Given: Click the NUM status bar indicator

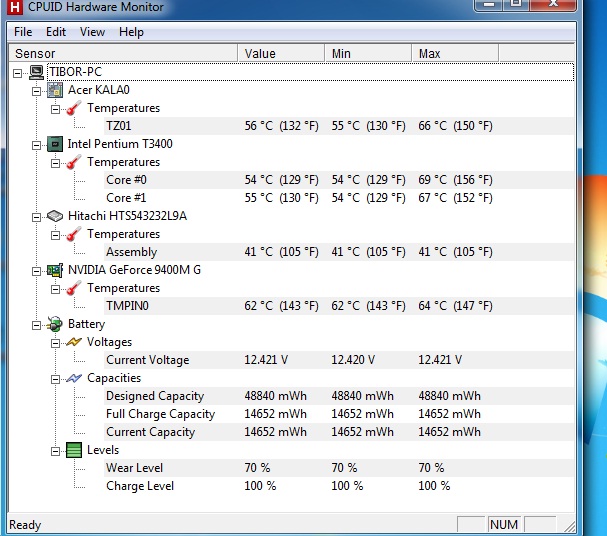Looking at the screenshot, I should click(504, 525).
